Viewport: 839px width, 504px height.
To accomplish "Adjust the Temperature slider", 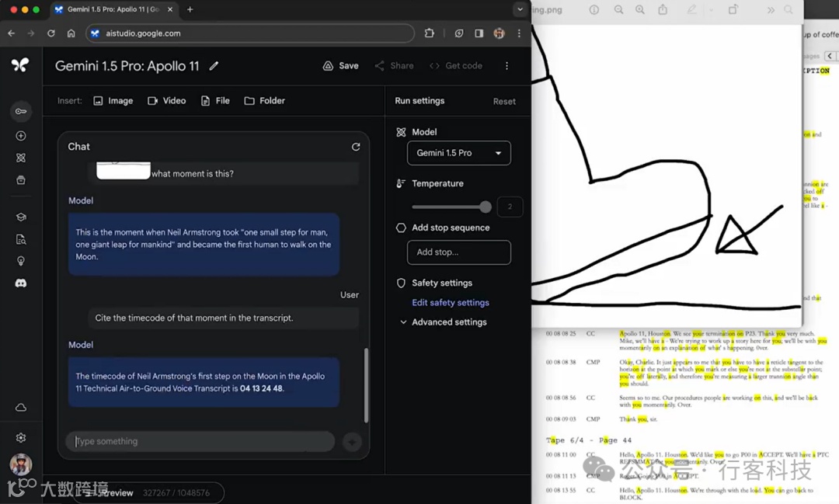I will [451, 207].
